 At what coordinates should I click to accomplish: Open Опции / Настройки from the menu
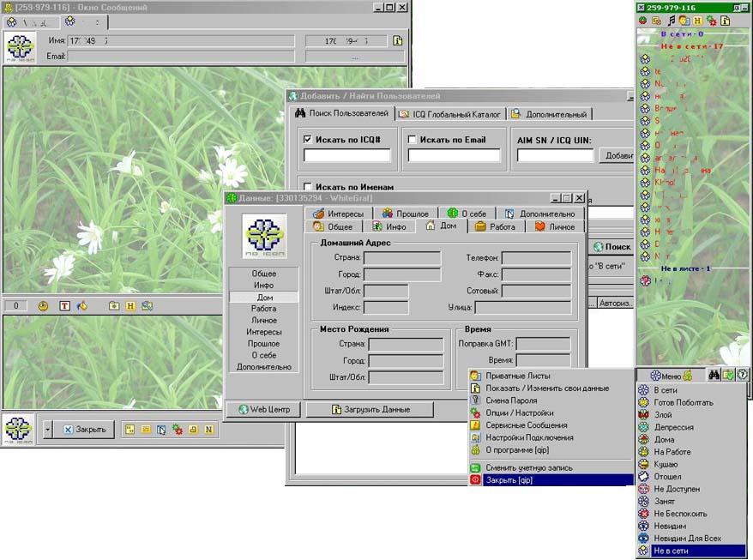point(551,412)
